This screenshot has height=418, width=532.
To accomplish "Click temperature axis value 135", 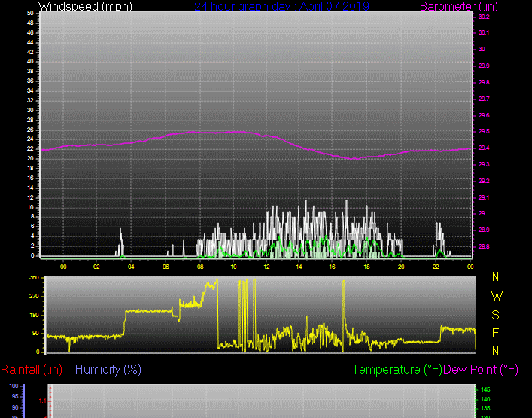I will [485, 408].
